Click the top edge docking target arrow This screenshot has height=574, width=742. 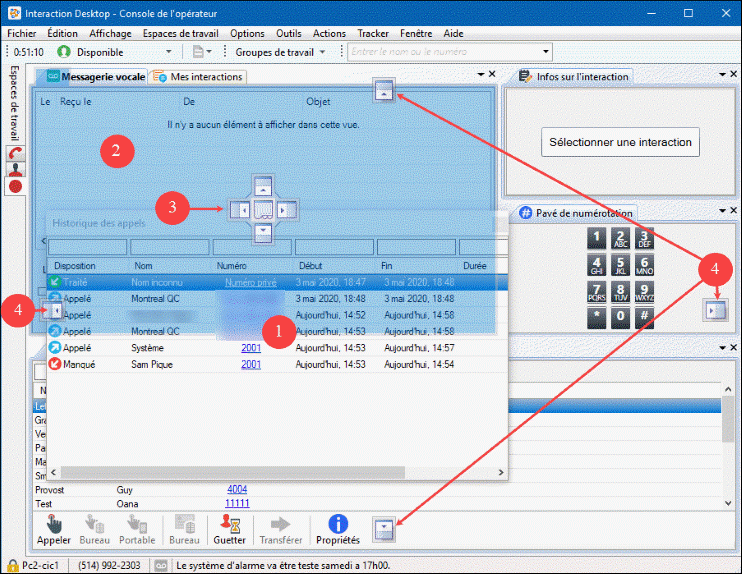[384, 91]
